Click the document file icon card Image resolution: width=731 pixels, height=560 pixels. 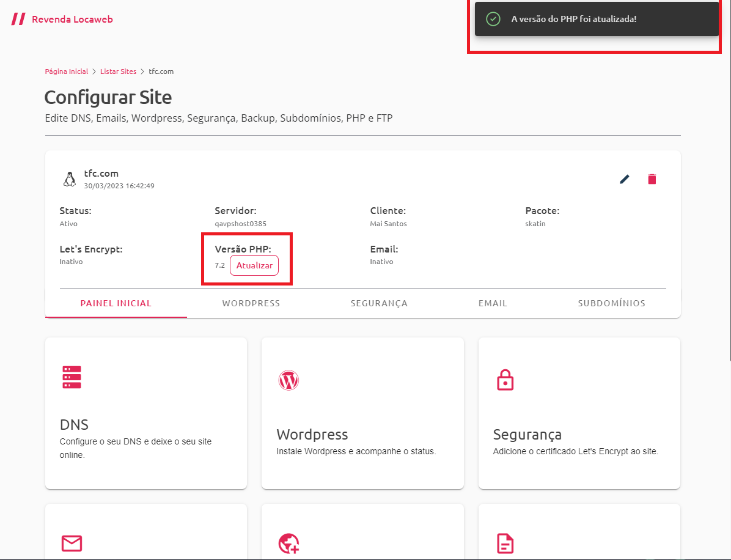coord(505,543)
